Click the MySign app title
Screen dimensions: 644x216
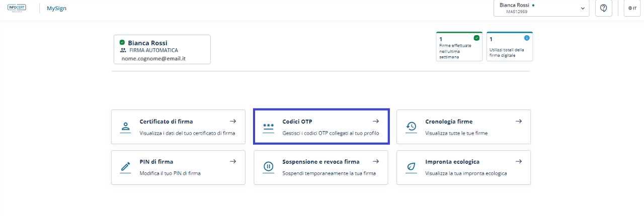pos(56,9)
